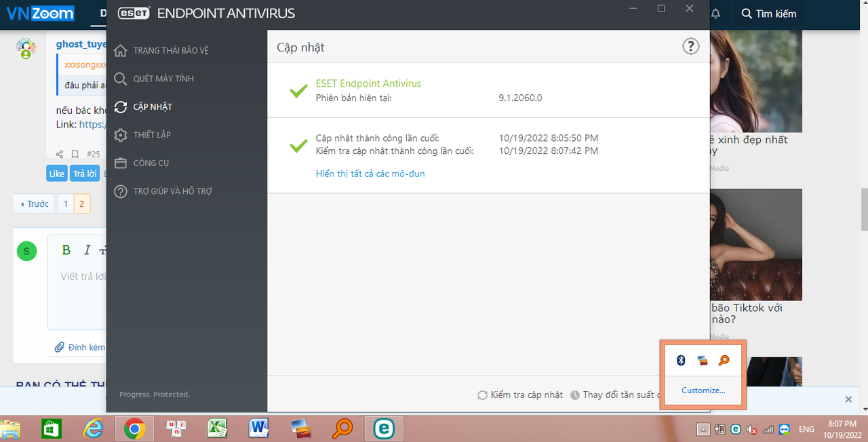Open Excel from the taskbar
The height and width of the screenshot is (442, 868).
click(x=217, y=428)
